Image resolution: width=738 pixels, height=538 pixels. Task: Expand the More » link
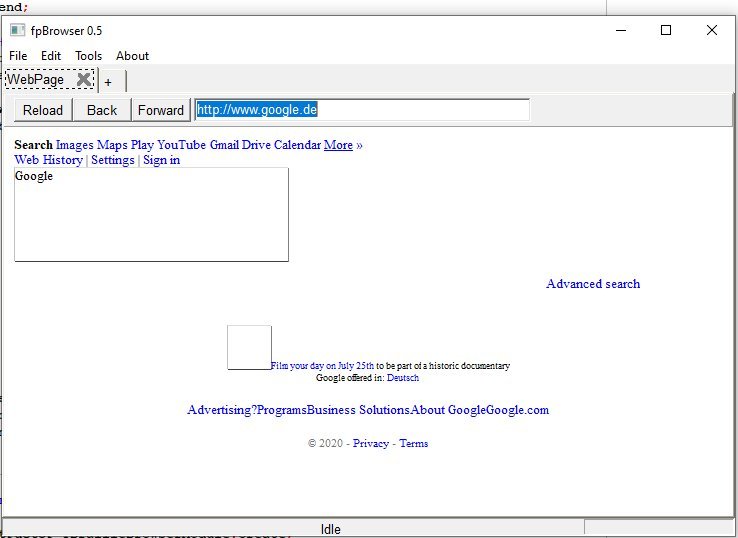[343, 145]
